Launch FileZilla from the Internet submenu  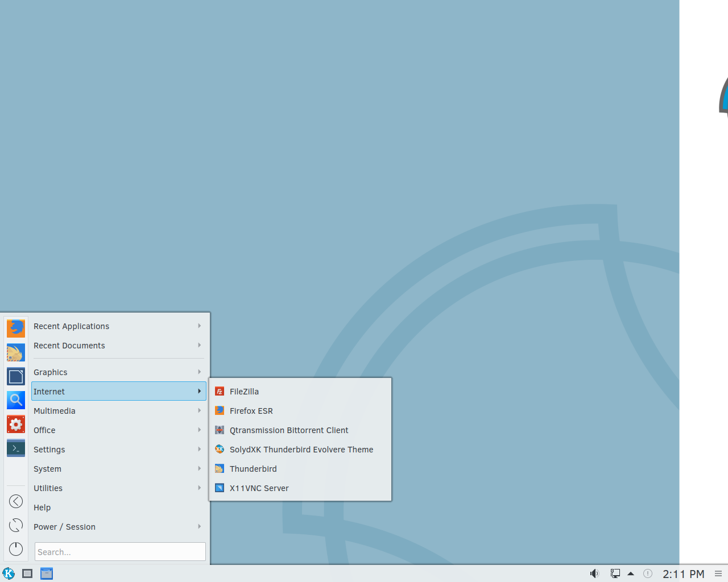click(300, 392)
